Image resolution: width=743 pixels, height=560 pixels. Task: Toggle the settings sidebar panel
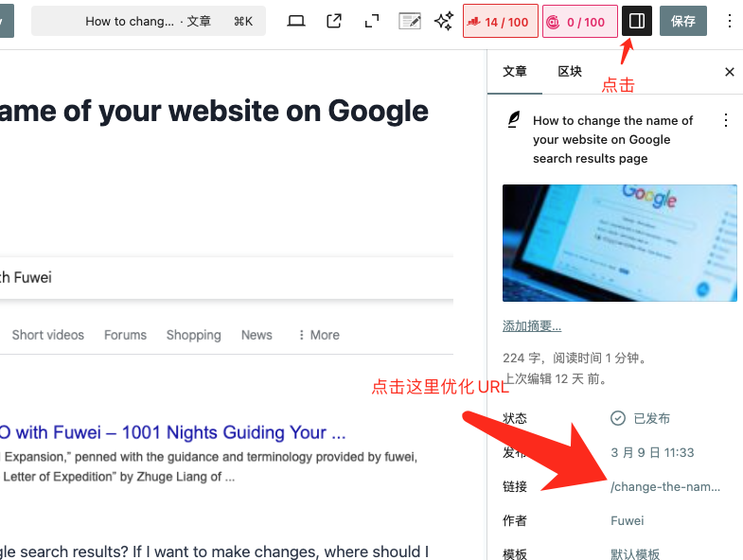pyautogui.click(x=637, y=21)
